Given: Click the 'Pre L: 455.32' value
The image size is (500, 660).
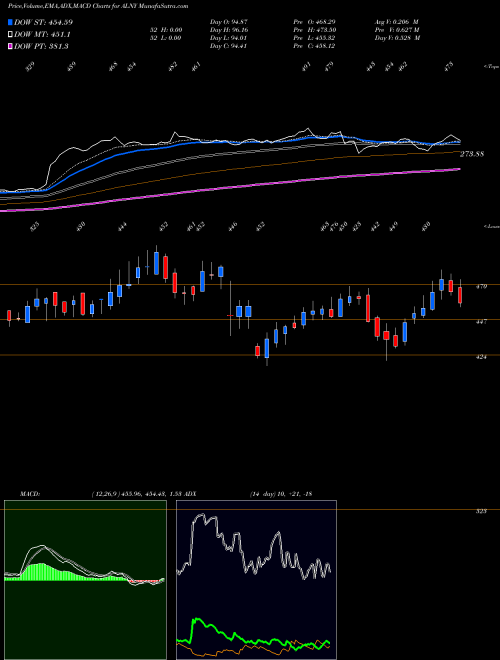Looking at the screenshot, I should [x=315, y=38].
